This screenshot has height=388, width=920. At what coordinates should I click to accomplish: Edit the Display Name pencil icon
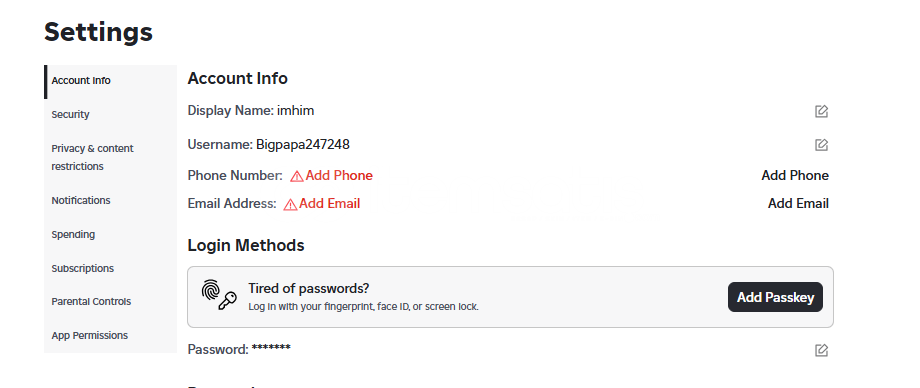click(x=821, y=111)
